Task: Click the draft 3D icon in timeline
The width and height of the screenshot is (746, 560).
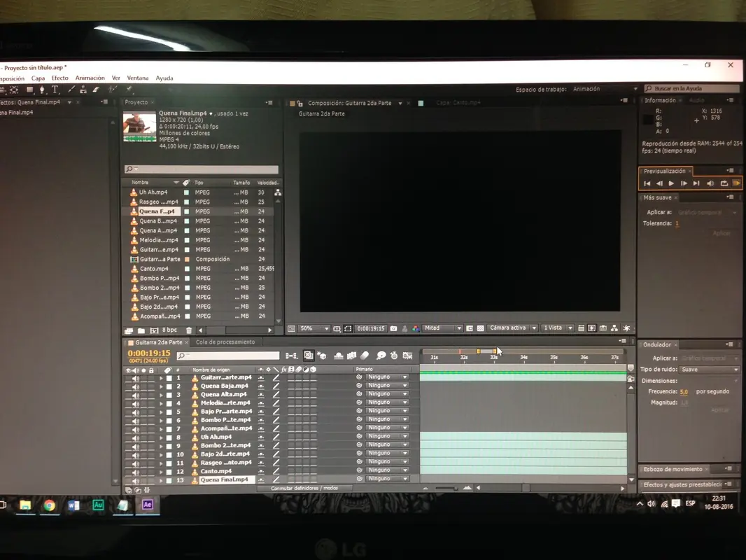Action: click(322, 356)
